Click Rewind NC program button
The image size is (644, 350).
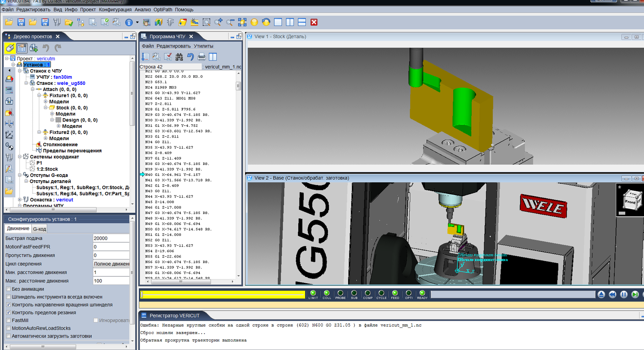[x=613, y=294]
